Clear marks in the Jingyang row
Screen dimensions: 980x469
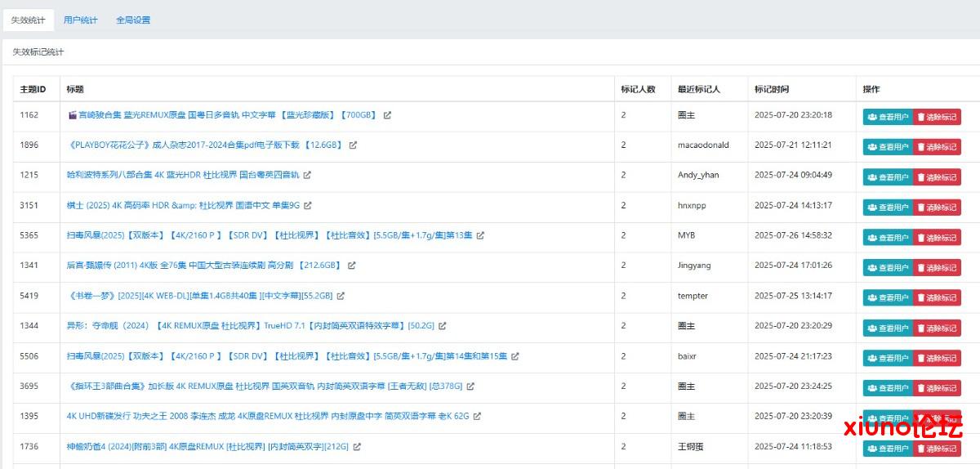937,268
